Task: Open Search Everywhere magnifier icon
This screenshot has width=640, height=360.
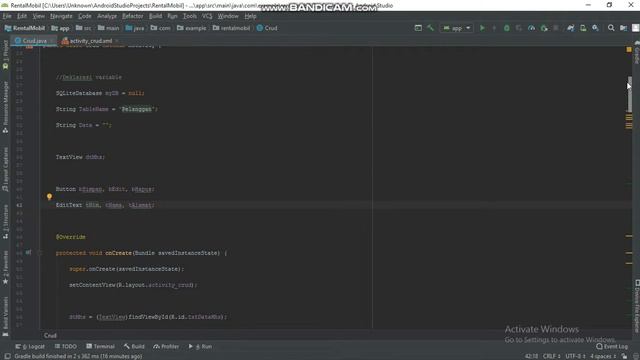Action: click(x=611, y=28)
